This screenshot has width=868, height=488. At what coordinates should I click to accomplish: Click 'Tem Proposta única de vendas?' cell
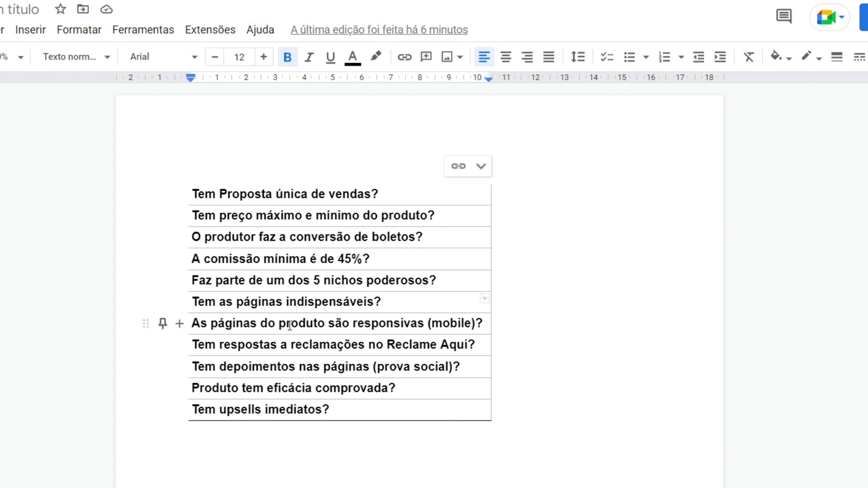340,194
